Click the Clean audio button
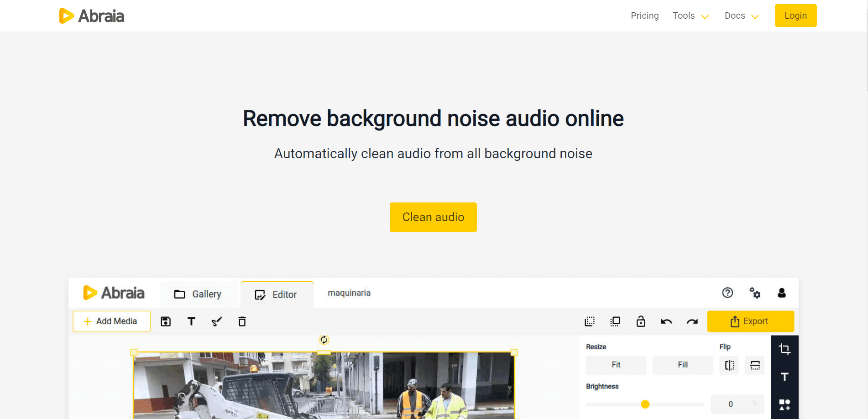 coord(433,217)
